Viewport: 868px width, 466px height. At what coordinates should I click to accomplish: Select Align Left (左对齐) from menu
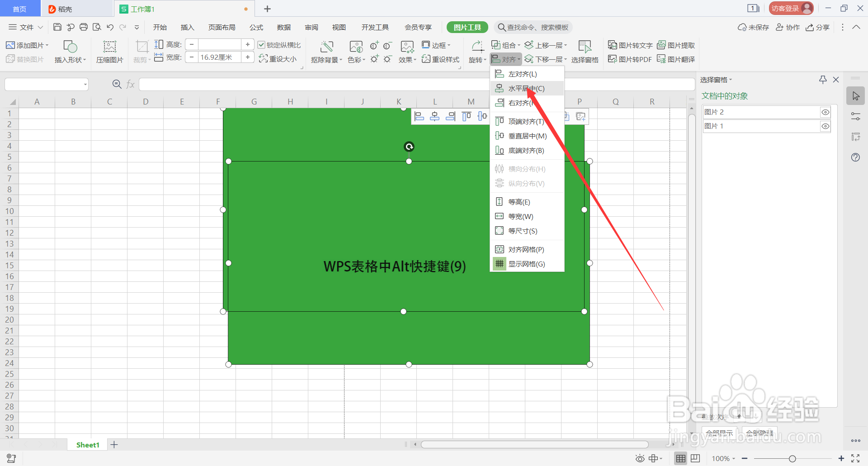point(527,74)
